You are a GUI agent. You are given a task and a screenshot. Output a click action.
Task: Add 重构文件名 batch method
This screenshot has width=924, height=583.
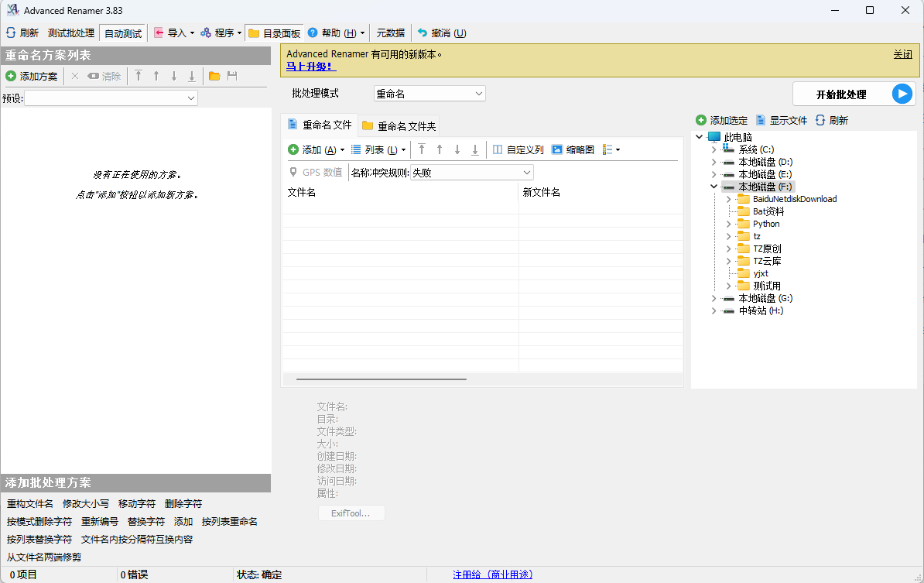click(30, 504)
